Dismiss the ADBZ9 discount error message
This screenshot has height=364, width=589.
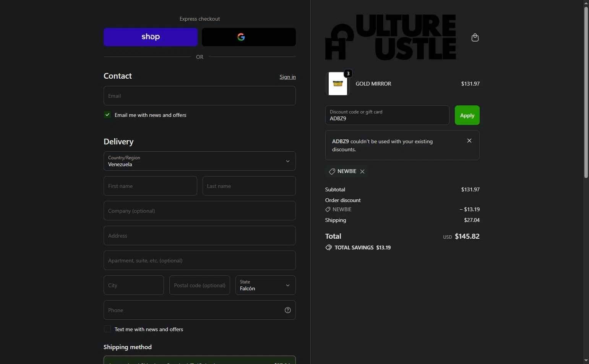[469, 141]
